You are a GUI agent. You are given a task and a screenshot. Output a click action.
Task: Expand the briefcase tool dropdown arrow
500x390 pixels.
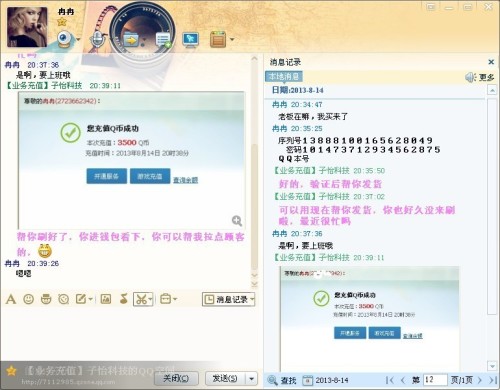[x=175, y=299]
